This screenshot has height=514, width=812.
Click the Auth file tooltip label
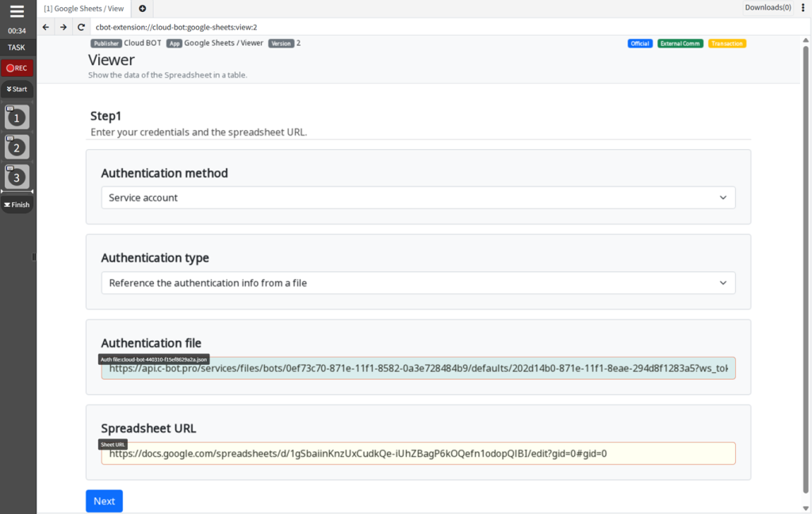[154, 359]
